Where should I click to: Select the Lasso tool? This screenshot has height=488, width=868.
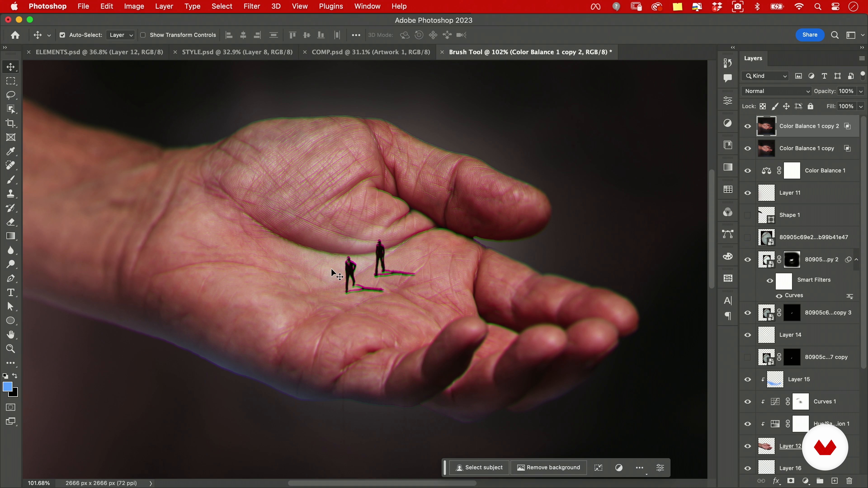click(11, 95)
